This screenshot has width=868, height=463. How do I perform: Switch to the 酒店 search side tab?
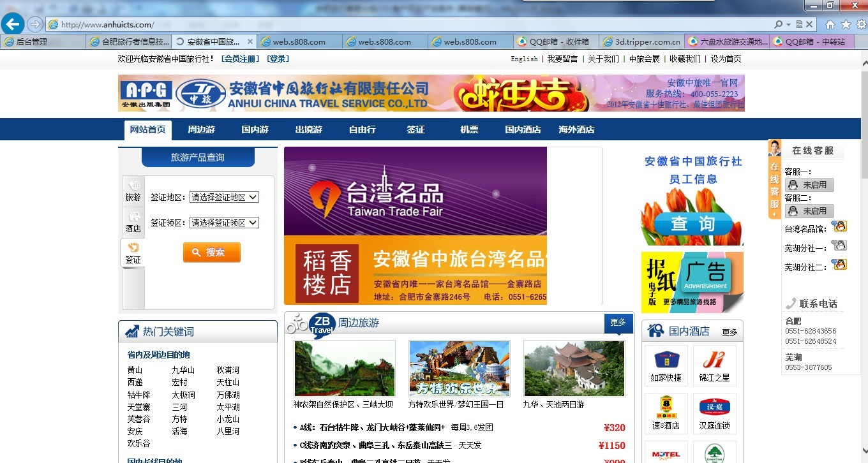tap(133, 222)
